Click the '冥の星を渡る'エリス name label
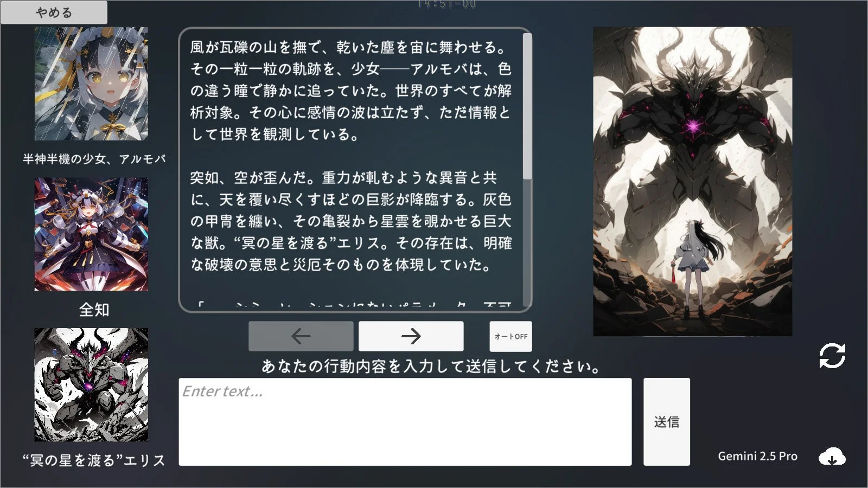The width and height of the screenshot is (868, 488). 93,460
